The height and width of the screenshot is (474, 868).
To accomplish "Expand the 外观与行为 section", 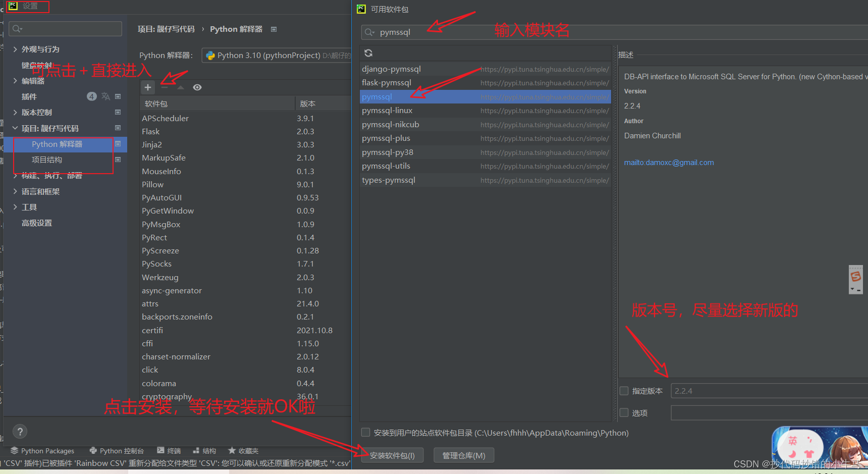I will (15, 49).
